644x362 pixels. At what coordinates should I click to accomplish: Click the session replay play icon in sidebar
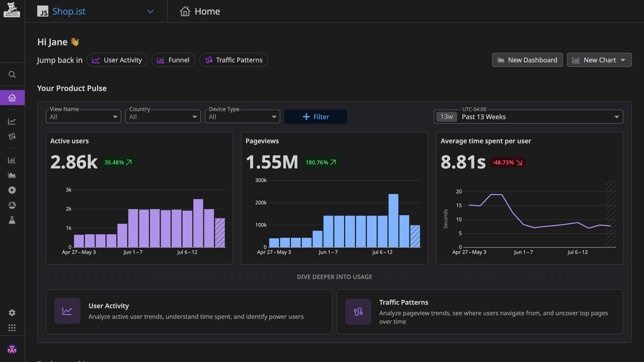click(12, 190)
